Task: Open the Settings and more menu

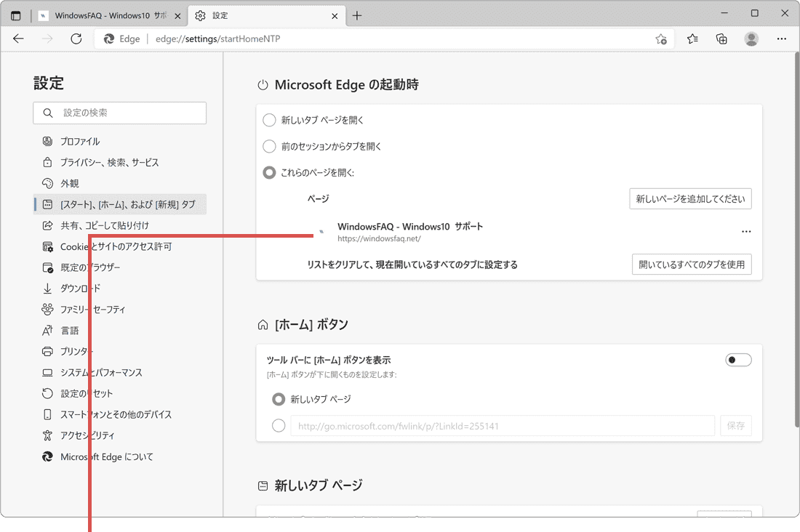Action: point(781,39)
